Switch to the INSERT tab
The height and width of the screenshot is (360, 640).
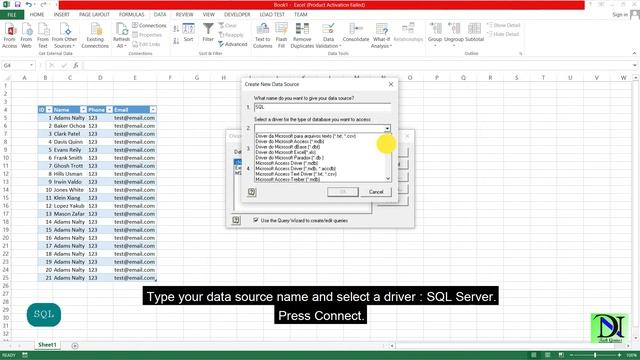(x=62, y=15)
